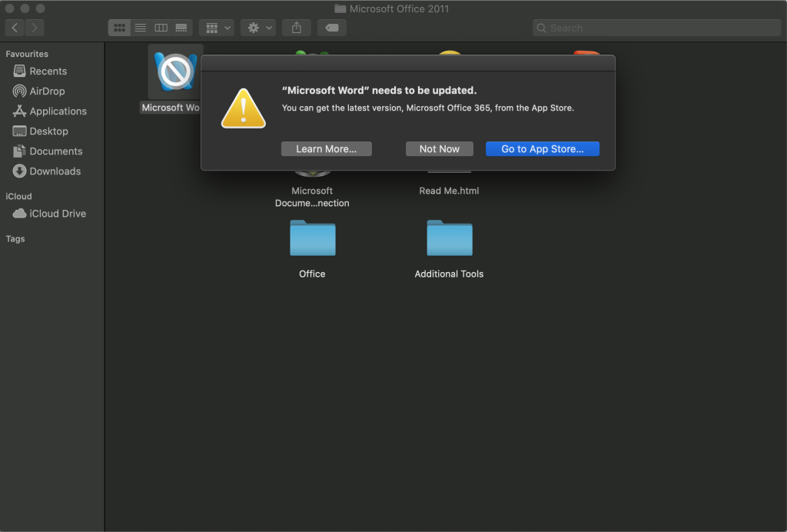Go forward with the right chevron button

click(34, 28)
